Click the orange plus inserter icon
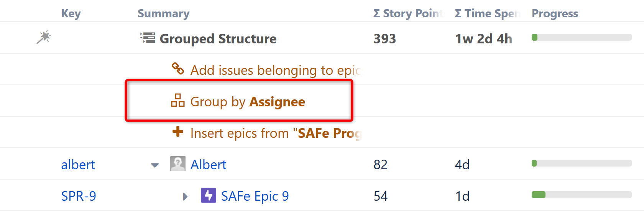This screenshot has height=213, width=644. (177, 132)
